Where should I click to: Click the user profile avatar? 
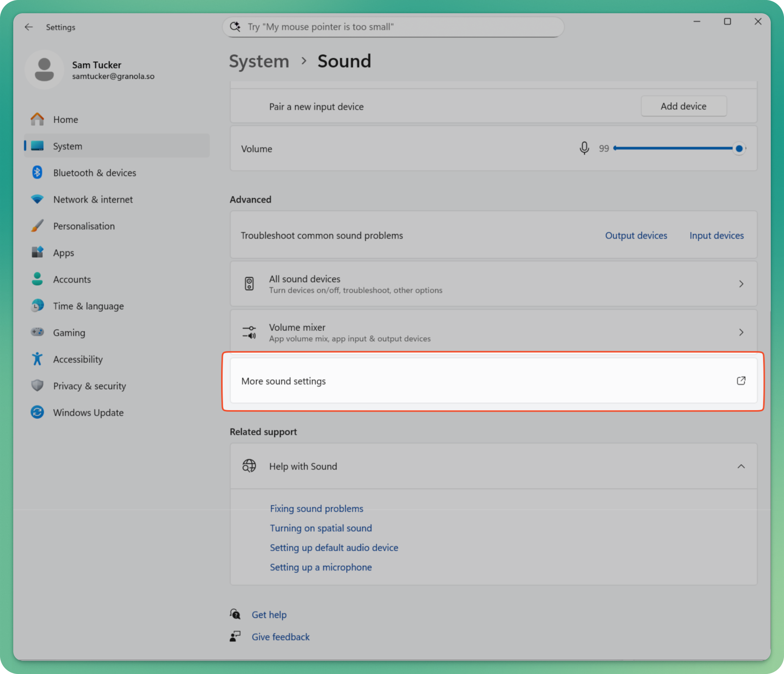[x=44, y=69]
